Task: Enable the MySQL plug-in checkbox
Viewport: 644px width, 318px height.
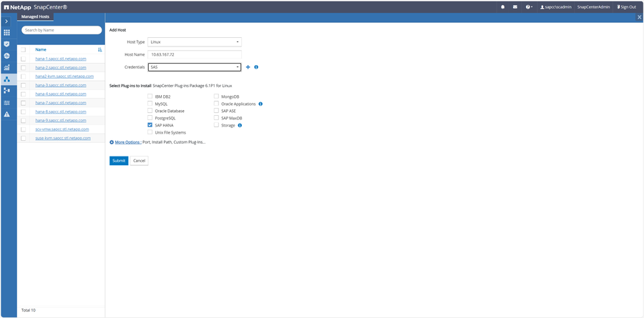Action: (150, 104)
